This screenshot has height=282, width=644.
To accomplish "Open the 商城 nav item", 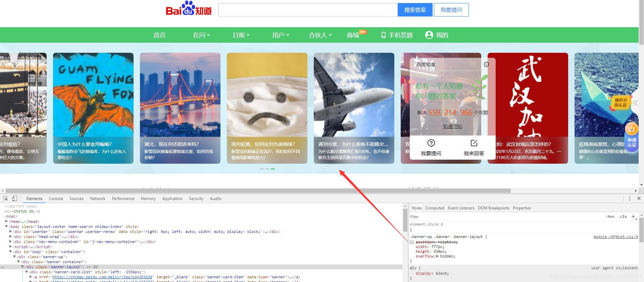I will 353,35.
